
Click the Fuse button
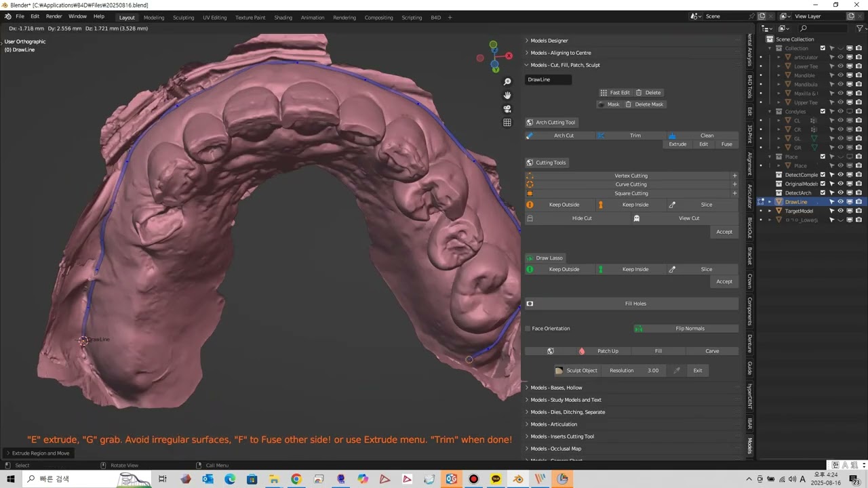point(726,144)
